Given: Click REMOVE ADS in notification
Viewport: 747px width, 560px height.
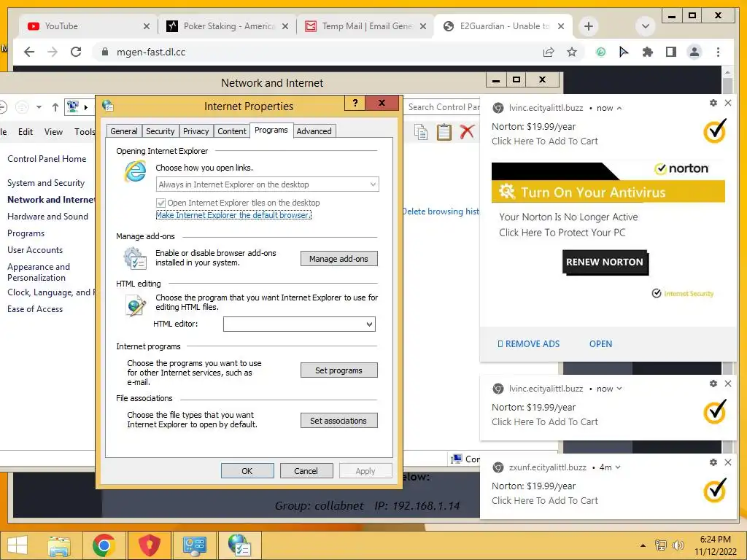Looking at the screenshot, I should pos(528,344).
